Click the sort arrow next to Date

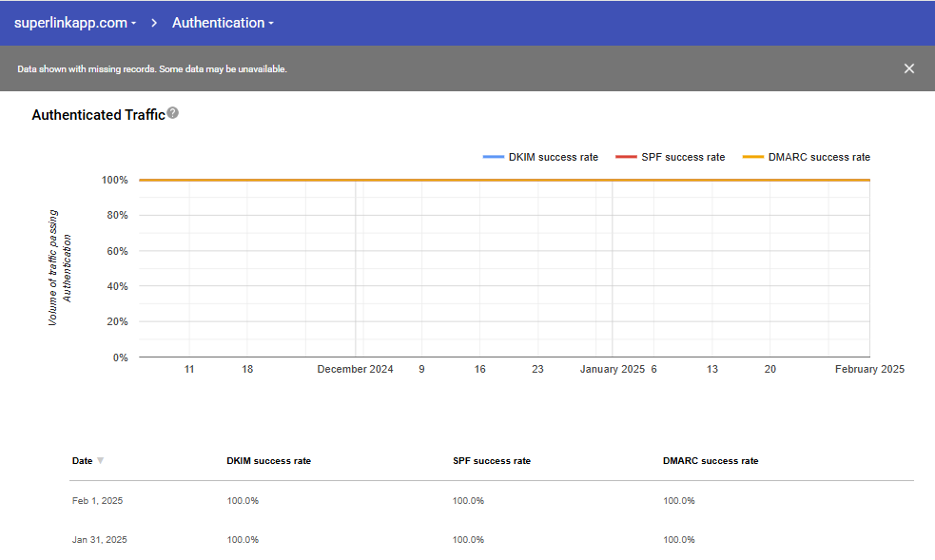(x=101, y=461)
